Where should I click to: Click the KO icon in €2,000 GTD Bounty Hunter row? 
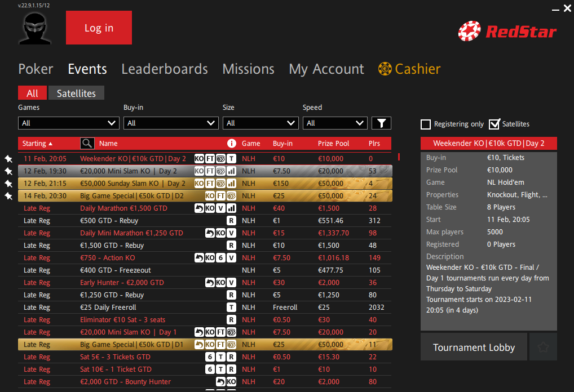[231, 382]
